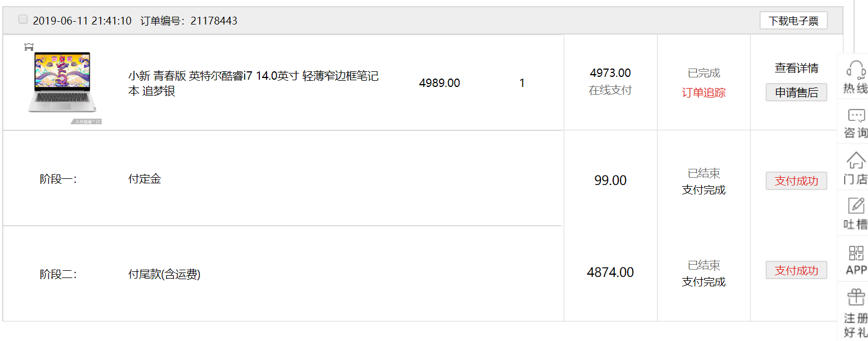This screenshot has height=341, width=868.
Task: Open the consultation chat bubble icon
Action: point(856,115)
